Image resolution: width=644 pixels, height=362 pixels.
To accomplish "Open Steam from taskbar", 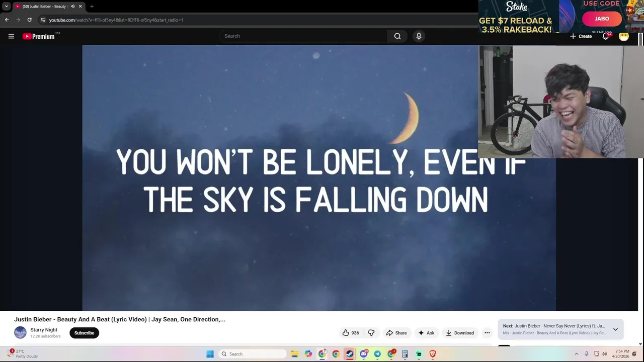I will tap(350, 354).
